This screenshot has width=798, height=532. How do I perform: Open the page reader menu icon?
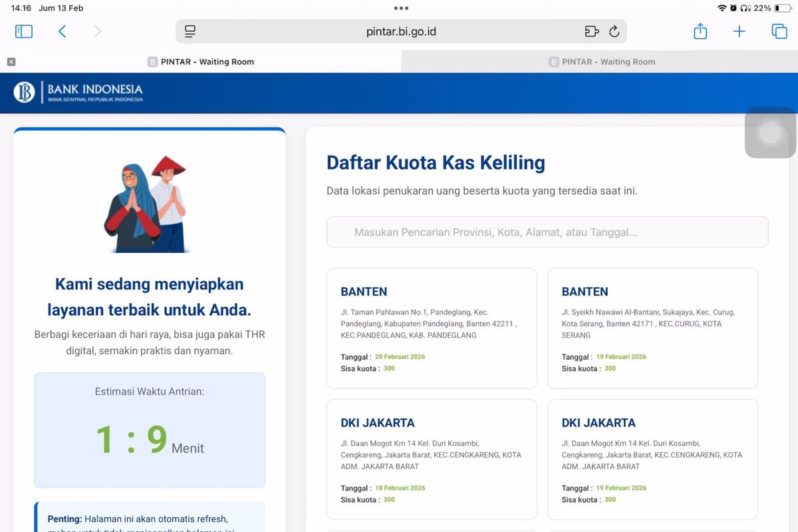click(x=190, y=31)
